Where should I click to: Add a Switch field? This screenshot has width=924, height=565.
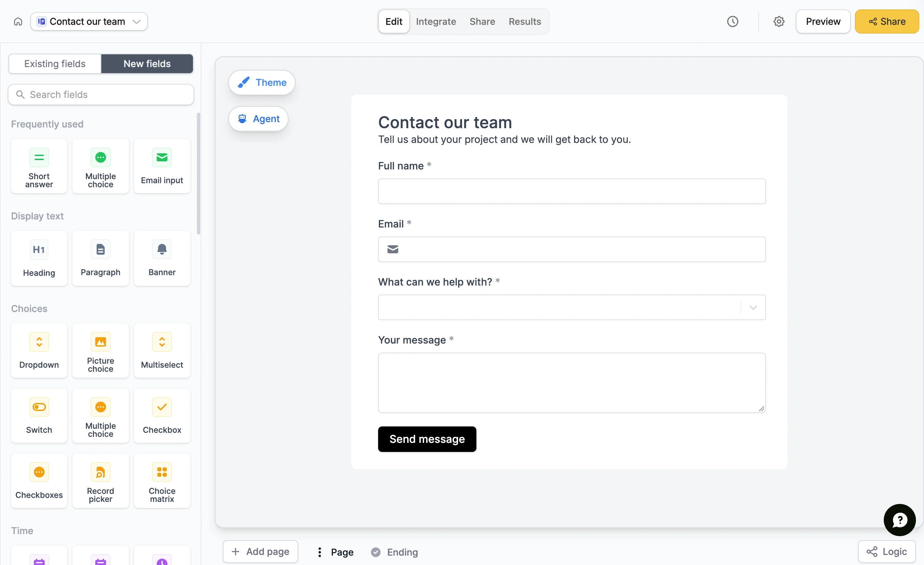[39, 416]
